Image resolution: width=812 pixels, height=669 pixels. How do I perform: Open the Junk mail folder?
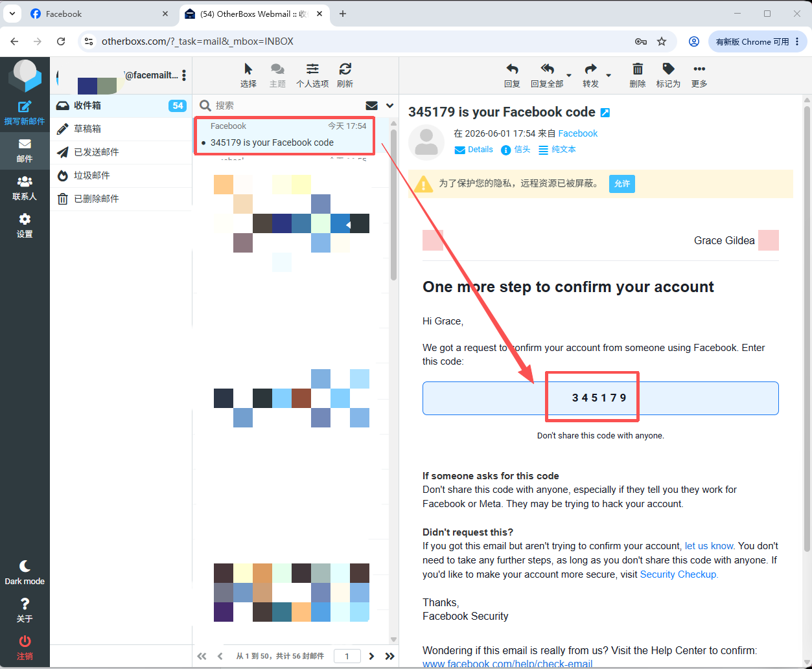point(121,176)
